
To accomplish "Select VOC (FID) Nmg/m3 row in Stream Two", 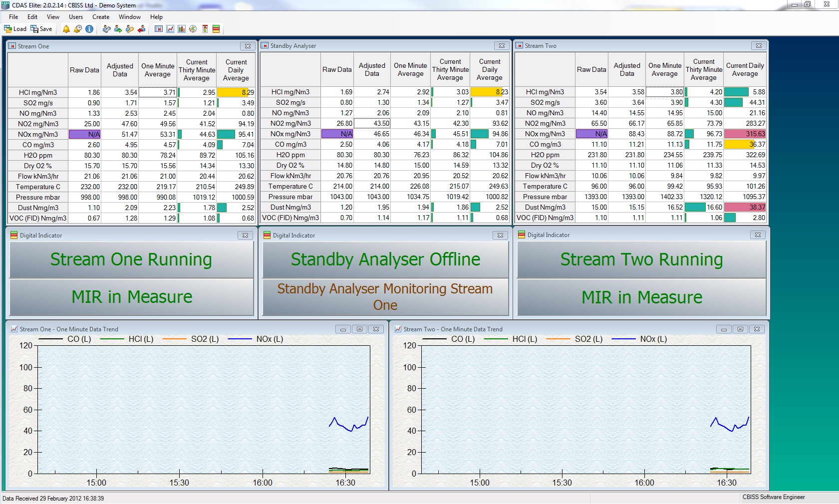I will [x=640, y=218].
